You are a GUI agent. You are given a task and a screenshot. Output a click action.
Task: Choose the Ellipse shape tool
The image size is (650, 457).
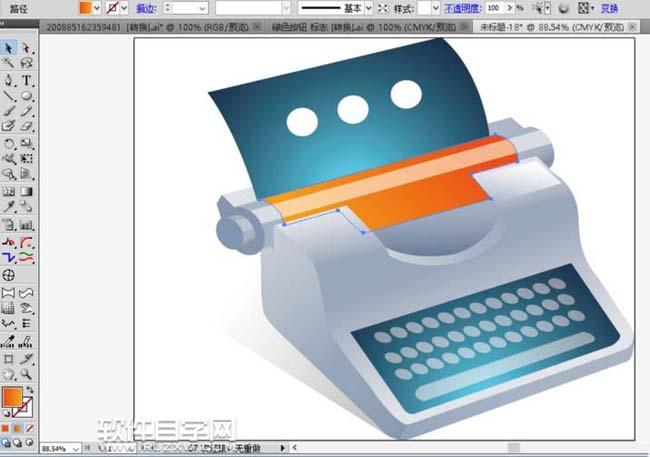26,96
